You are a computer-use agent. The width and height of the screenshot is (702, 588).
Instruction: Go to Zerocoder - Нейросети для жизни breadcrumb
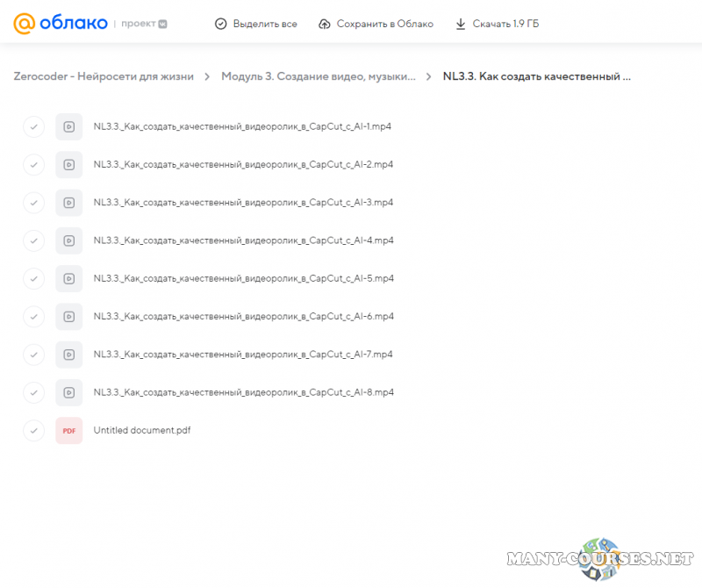(x=104, y=76)
